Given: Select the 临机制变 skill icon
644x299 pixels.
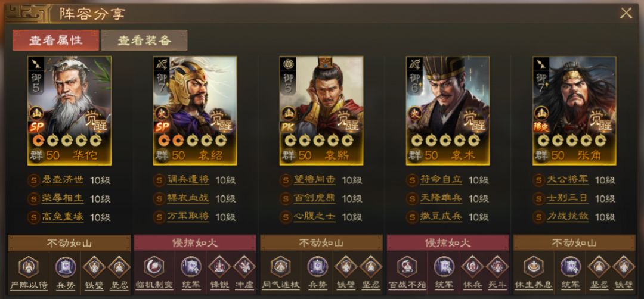Looking at the screenshot, I should click(x=154, y=267).
